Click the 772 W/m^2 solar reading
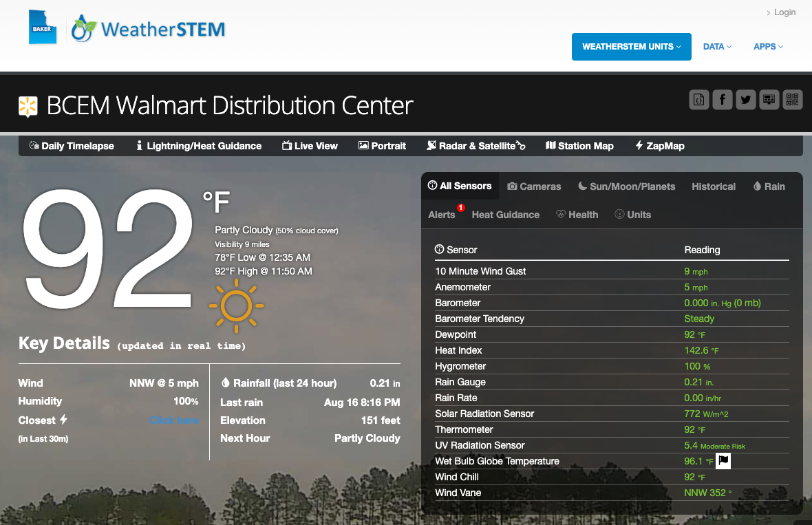812x525 pixels. (706, 414)
